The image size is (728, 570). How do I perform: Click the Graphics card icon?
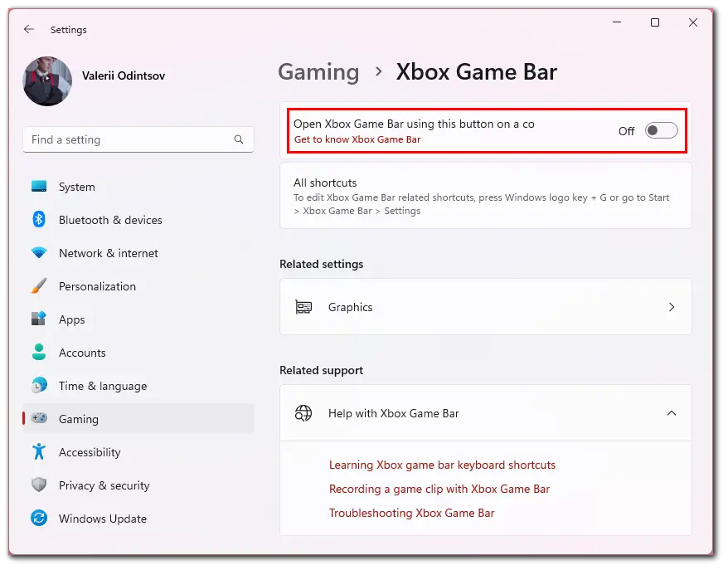[x=303, y=307]
